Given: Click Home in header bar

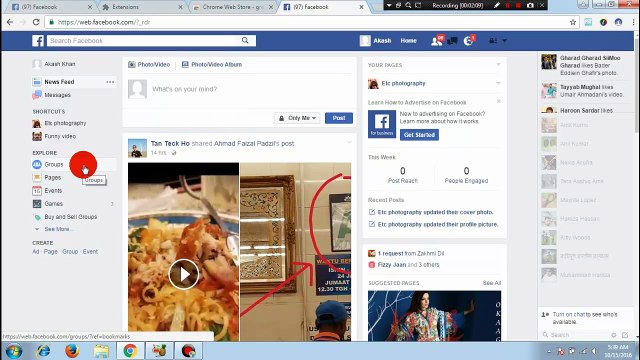Looking at the screenshot, I should (409, 41).
